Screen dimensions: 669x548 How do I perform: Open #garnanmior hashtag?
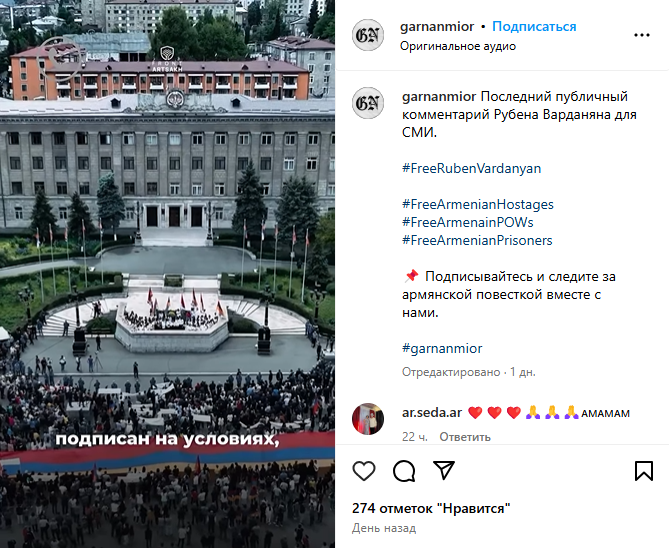pos(442,348)
